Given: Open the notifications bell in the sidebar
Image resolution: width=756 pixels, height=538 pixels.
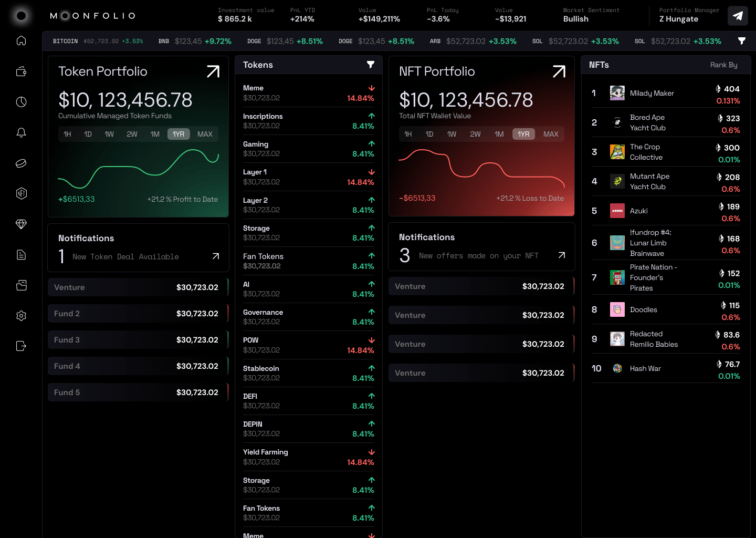Looking at the screenshot, I should point(21,132).
